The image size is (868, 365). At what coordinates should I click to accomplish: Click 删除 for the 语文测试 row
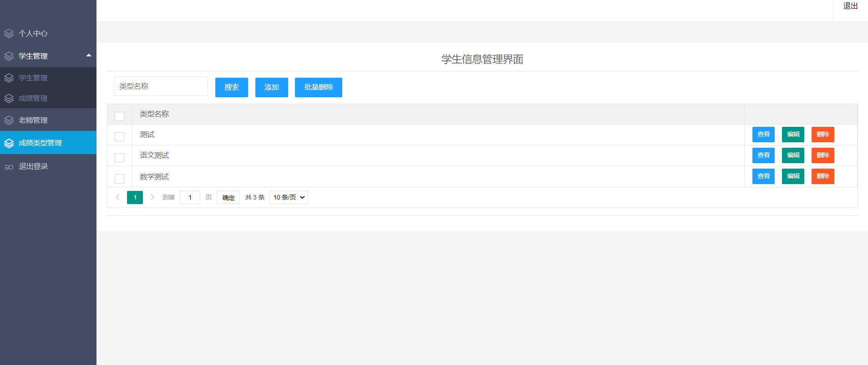(823, 155)
